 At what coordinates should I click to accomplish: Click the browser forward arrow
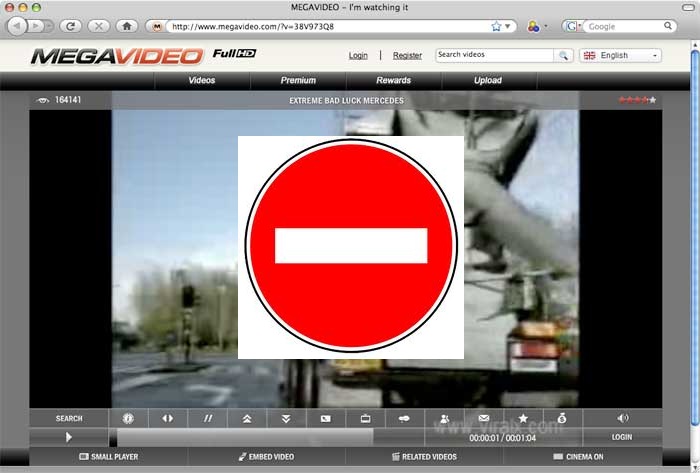[36, 26]
